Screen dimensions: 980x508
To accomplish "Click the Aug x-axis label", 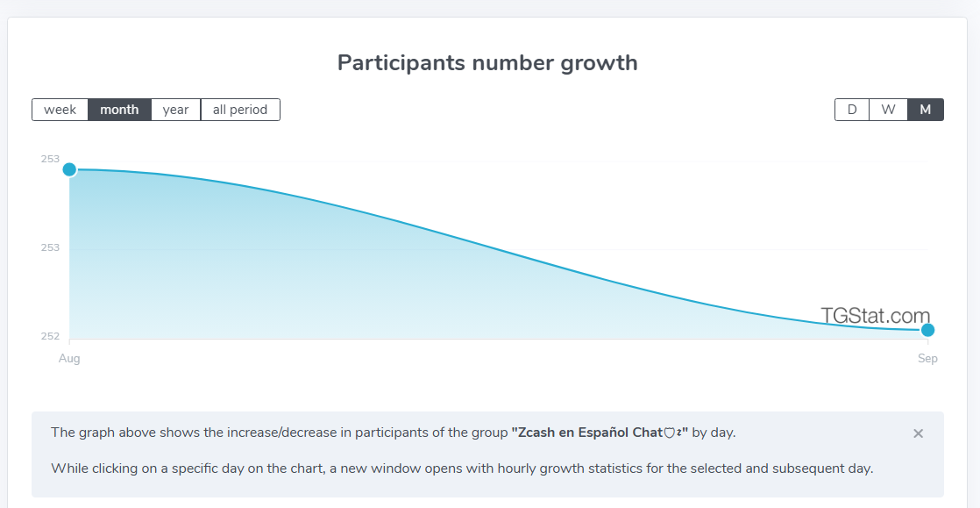I will tap(69, 359).
